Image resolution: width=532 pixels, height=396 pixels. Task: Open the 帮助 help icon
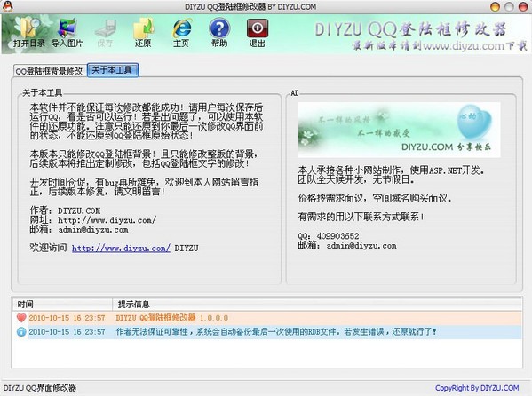click(219, 33)
